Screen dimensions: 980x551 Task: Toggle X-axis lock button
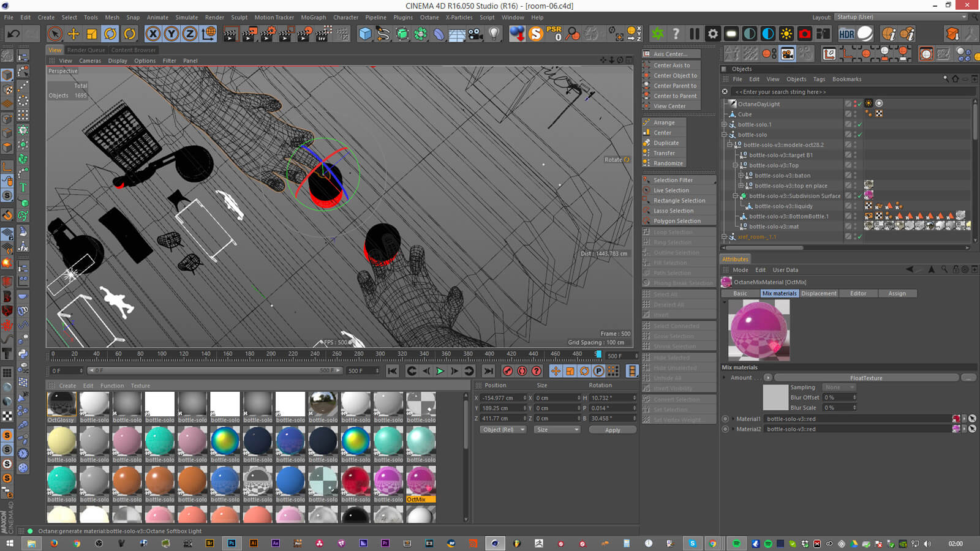pyautogui.click(x=153, y=34)
